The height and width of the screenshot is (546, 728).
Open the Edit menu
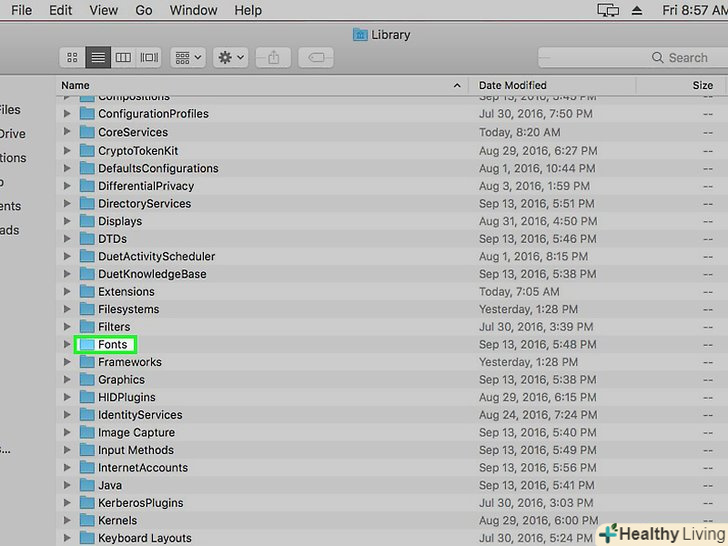tap(61, 10)
